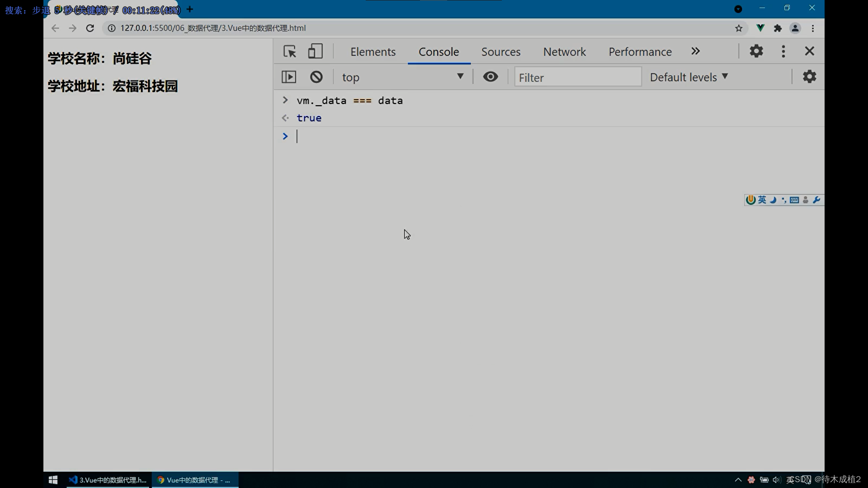Open the Performance tab

640,52
